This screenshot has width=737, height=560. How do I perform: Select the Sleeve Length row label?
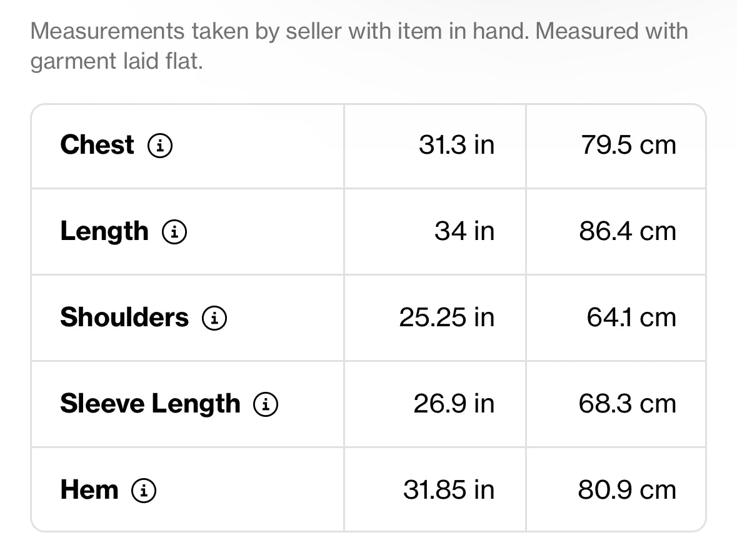[x=151, y=404]
